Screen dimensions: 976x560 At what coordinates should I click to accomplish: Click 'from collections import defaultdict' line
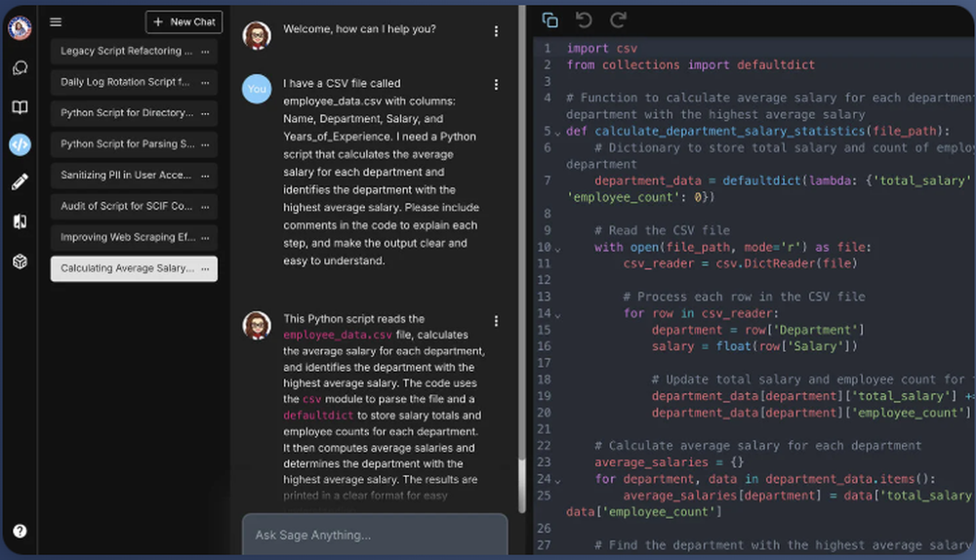click(690, 64)
